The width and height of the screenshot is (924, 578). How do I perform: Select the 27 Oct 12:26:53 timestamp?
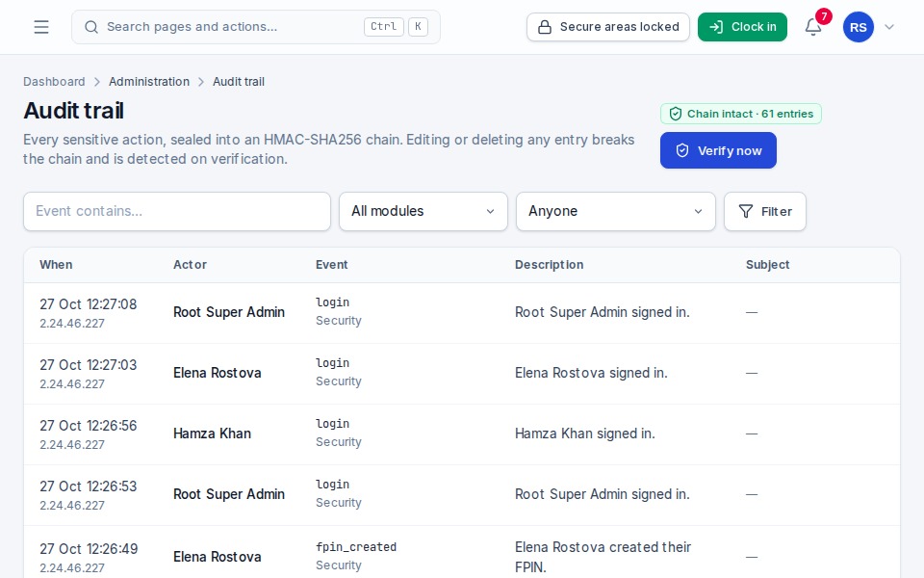[x=89, y=486]
